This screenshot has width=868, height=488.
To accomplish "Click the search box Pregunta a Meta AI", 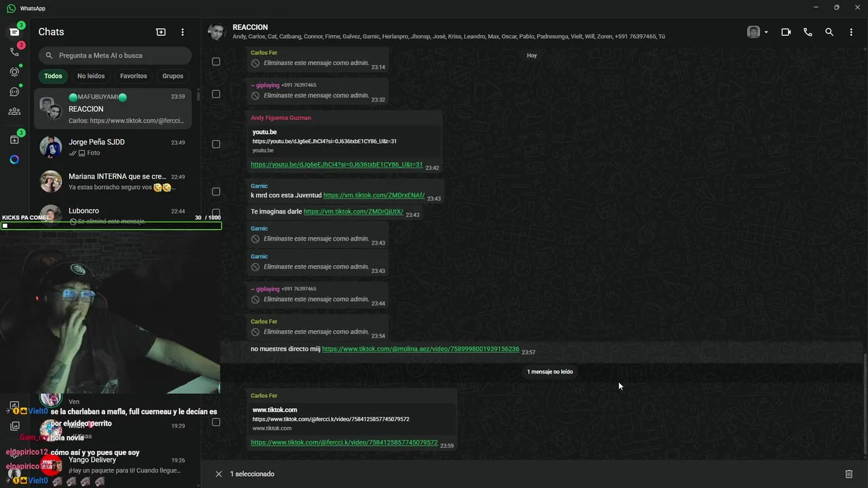I will click(115, 56).
